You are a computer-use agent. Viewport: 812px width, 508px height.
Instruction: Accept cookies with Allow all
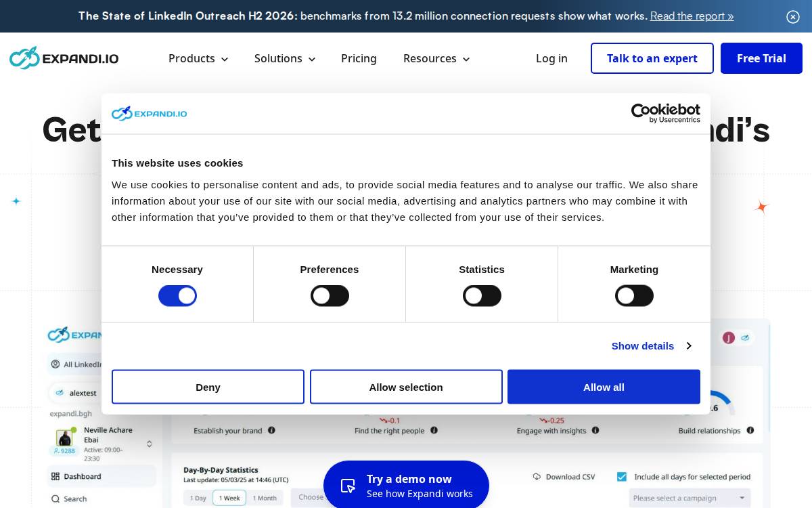[x=604, y=387]
